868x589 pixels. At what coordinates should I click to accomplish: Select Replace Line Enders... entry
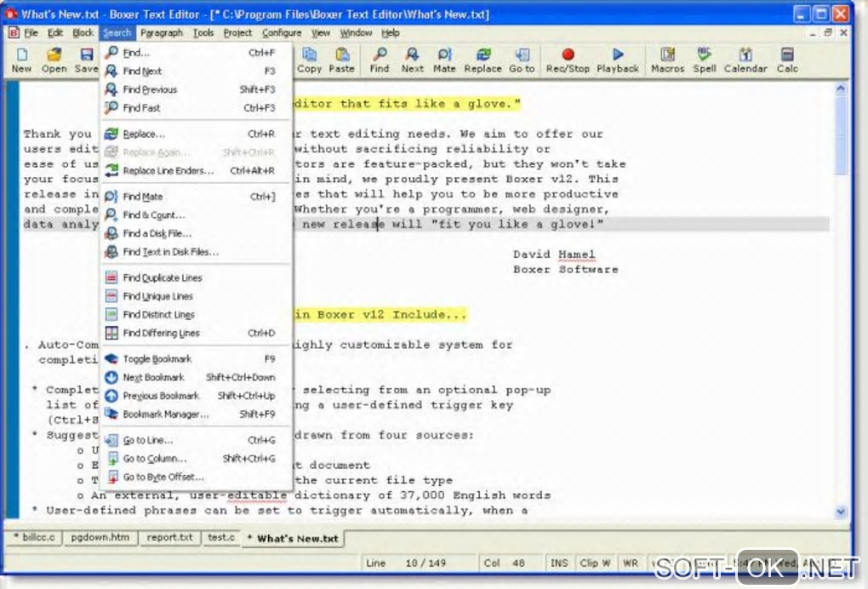(197, 170)
